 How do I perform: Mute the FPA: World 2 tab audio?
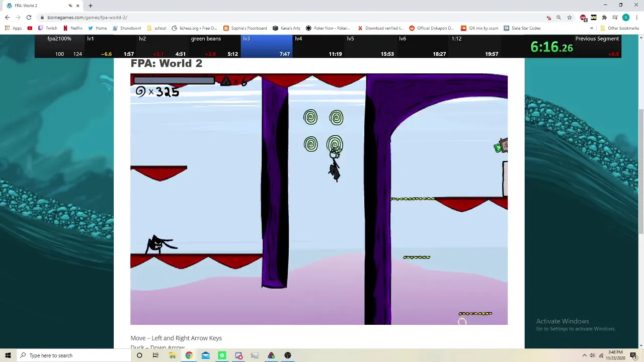70,6
